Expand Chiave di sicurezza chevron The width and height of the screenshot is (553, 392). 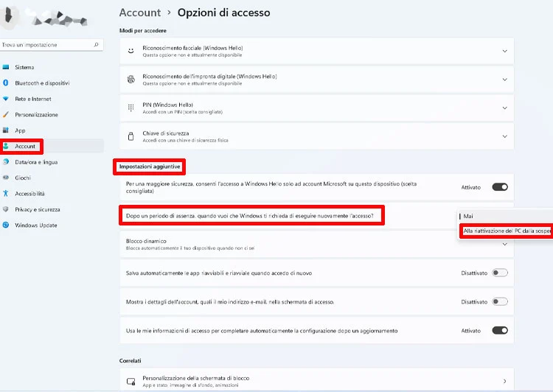tap(504, 136)
